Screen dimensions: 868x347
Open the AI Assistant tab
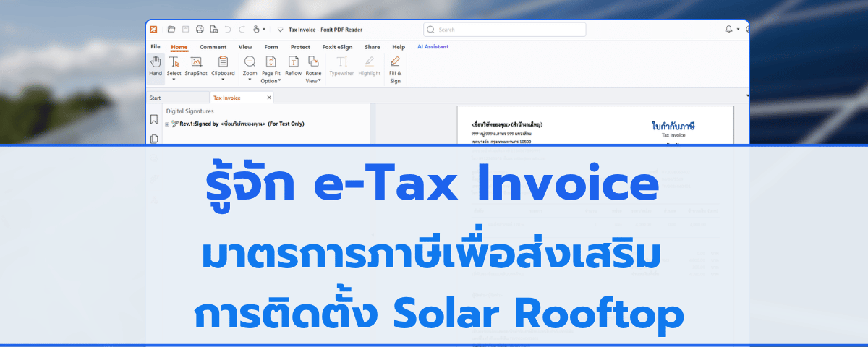tap(433, 46)
